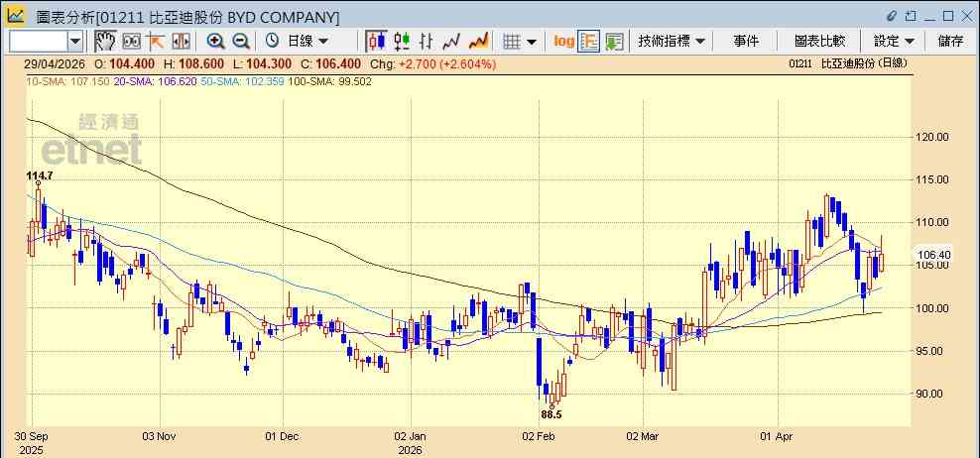Select the OHLC bar chart type

(427, 42)
